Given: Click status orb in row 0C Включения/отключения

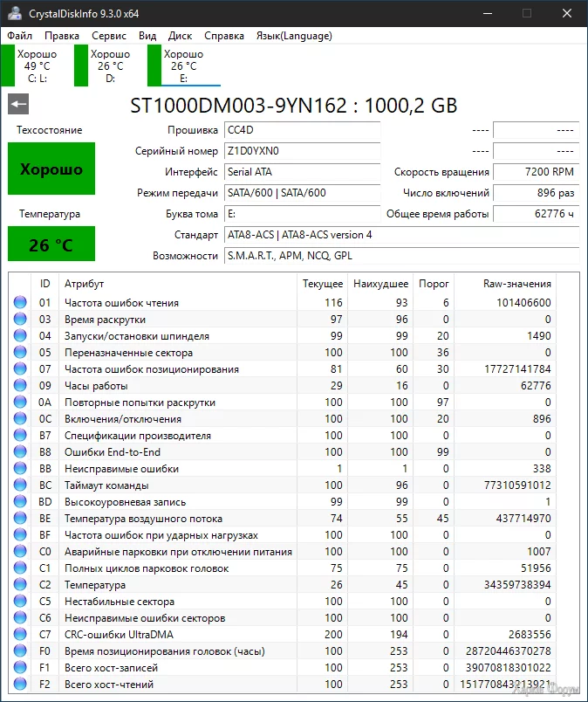Looking at the screenshot, I should (x=20, y=418).
